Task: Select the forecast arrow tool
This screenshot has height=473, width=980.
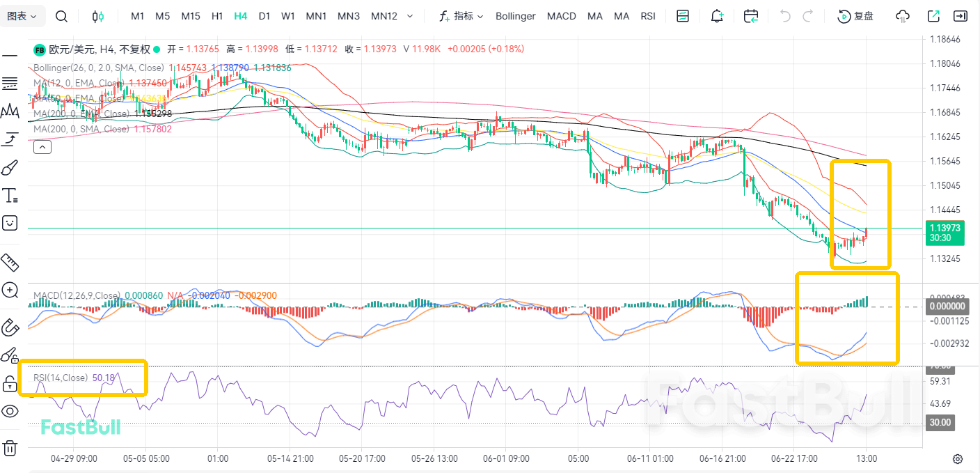Action: [x=10, y=139]
